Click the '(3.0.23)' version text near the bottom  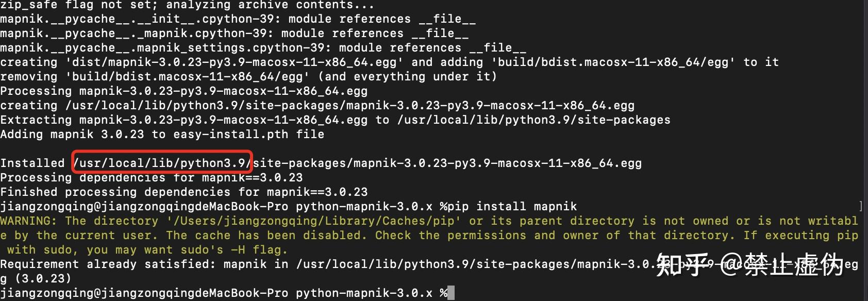coord(43,279)
